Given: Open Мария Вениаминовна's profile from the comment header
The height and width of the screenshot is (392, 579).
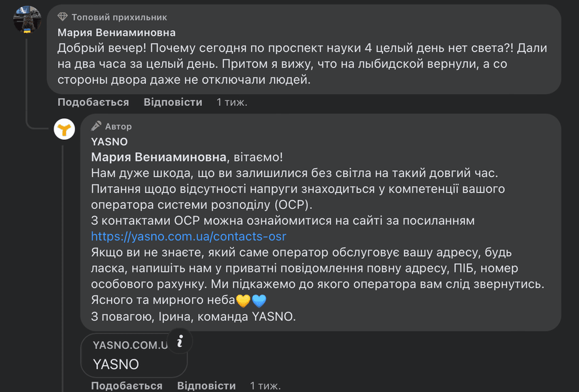Looking at the screenshot, I should [116, 32].
